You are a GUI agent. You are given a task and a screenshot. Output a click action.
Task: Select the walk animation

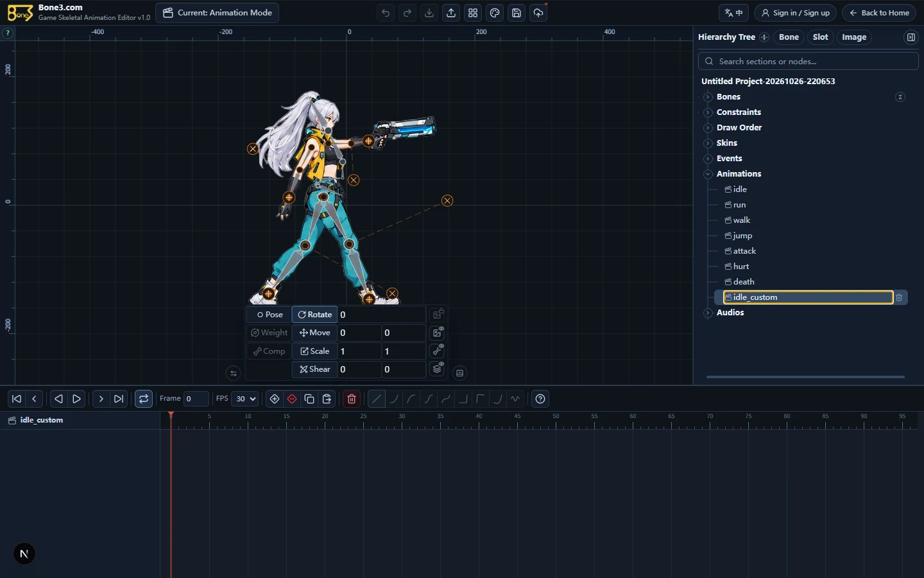[x=741, y=220]
